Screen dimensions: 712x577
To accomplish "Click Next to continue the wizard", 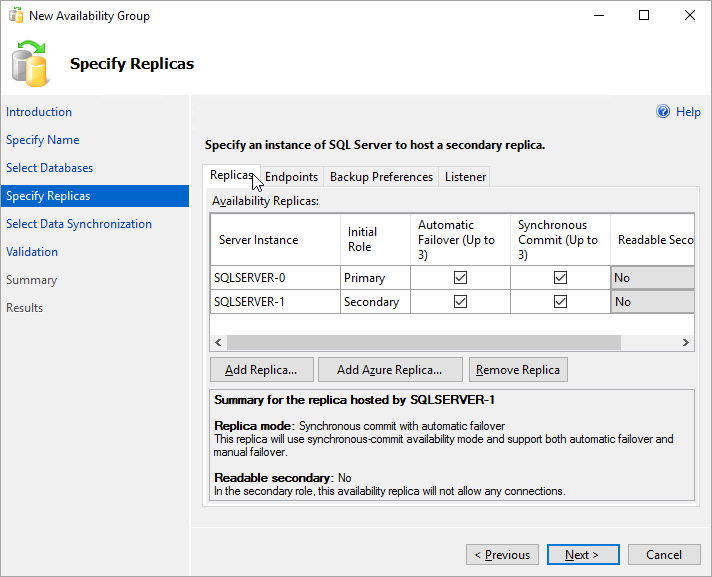I will coord(582,555).
